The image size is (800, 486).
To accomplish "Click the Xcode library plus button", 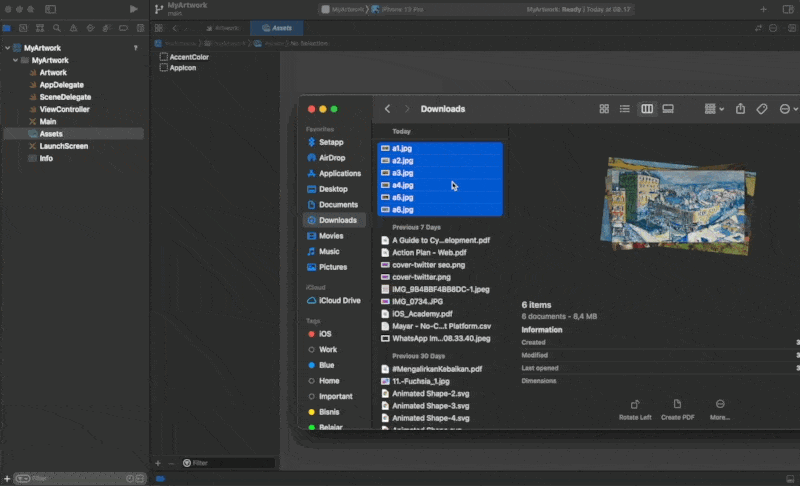I will click(763, 9).
